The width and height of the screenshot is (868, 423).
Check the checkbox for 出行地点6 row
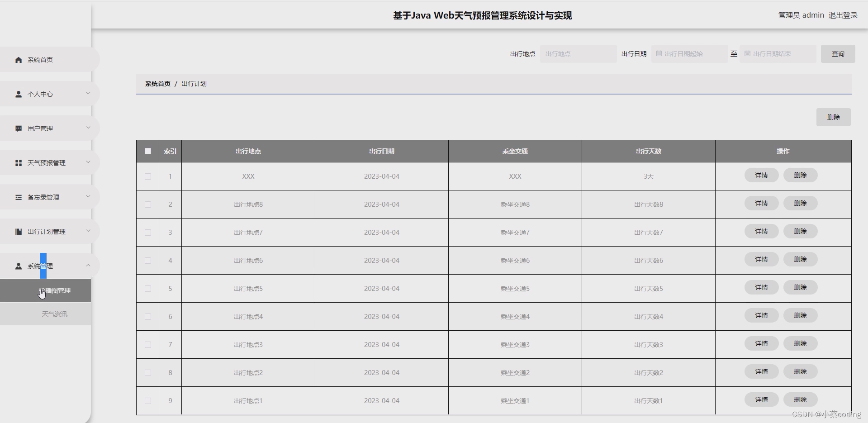[148, 261]
